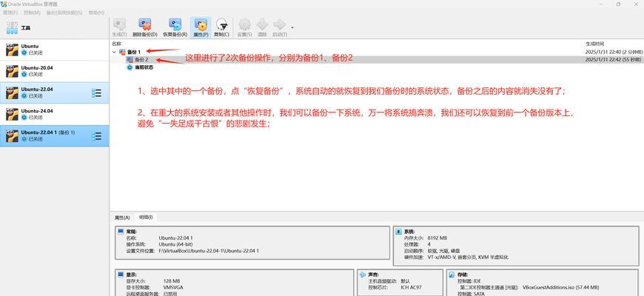Select the 备份 2 snapshot row
This screenshot has height=296, width=644.
pyautogui.click(x=377, y=59)
